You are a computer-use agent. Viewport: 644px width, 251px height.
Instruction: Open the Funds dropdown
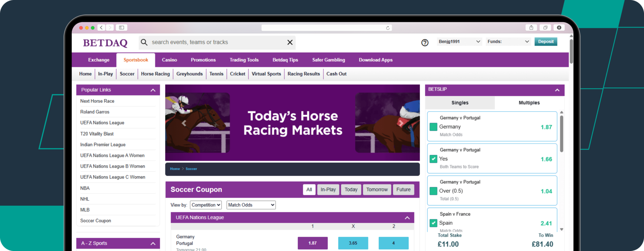(508, 42)
